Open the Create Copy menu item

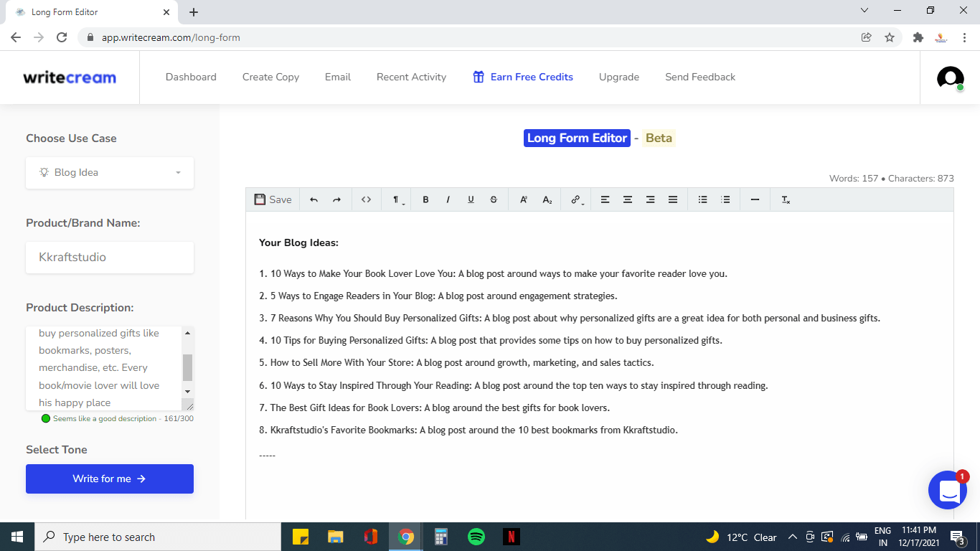(270, 77)
